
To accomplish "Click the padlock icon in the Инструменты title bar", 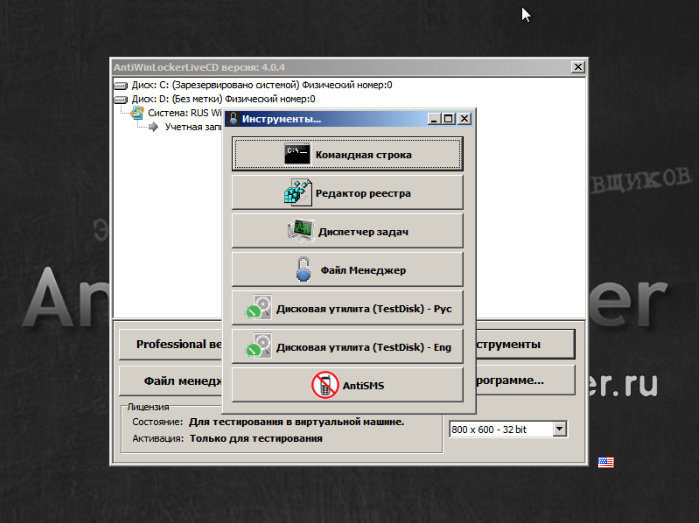I will [x=233, y=119].
